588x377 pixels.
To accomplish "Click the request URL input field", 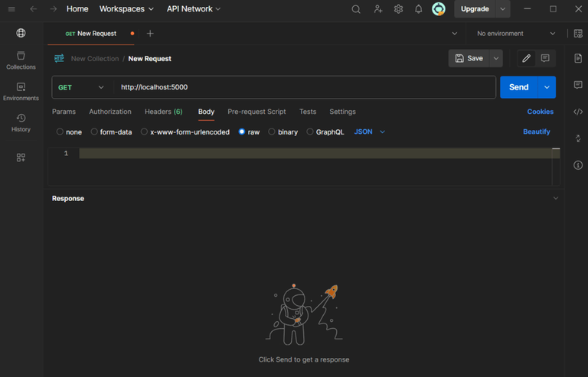I will 306,87.
